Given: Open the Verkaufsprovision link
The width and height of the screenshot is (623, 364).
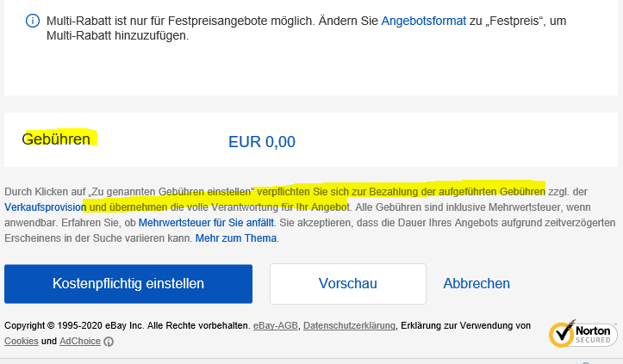Looking at the screenshot, I should [43, 207].
